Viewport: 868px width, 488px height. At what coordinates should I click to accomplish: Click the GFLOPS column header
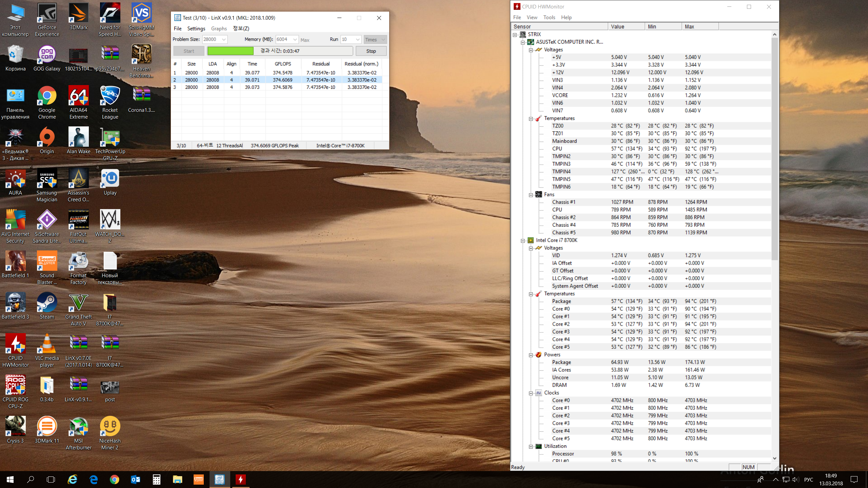point(283,64)
